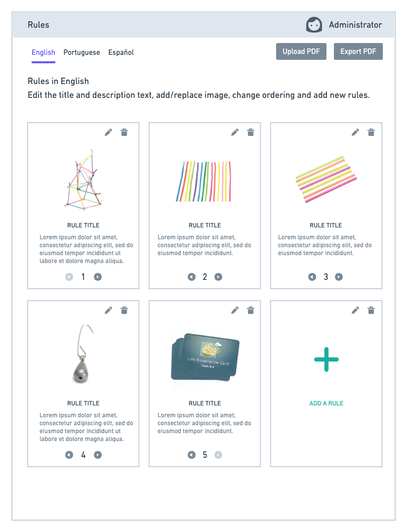Switch to the Español tab
This screenshot has height=532, width=407.
(121, 52)
